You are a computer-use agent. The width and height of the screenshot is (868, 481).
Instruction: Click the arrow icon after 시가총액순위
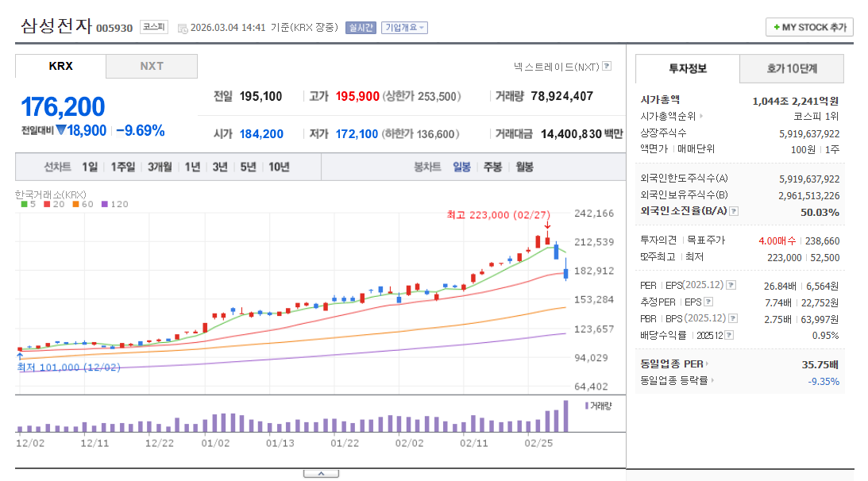coord(701,116)
